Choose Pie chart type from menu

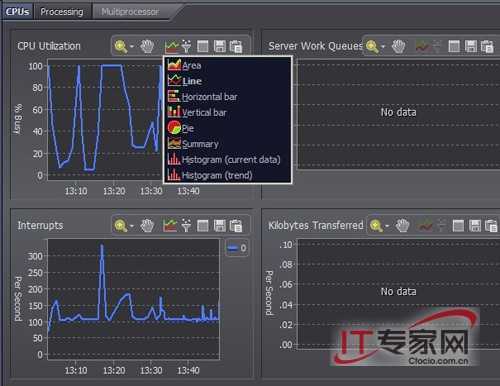point(228,128)
